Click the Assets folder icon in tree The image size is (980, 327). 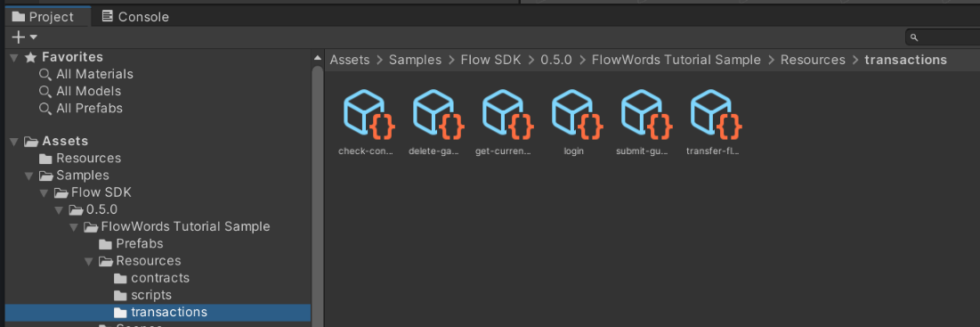pos(31,142)
